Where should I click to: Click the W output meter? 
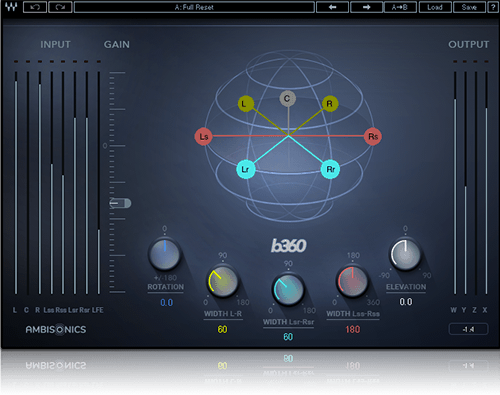point(455,183)
